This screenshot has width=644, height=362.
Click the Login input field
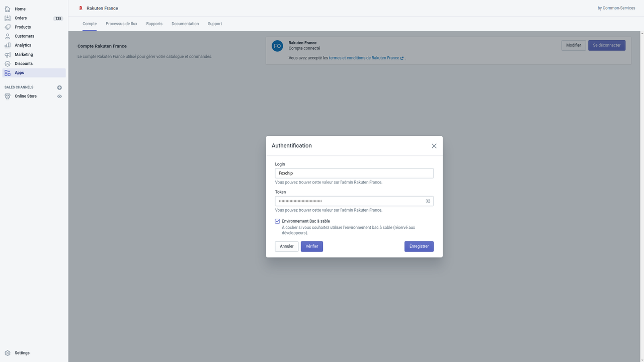(x=354, y=173)
